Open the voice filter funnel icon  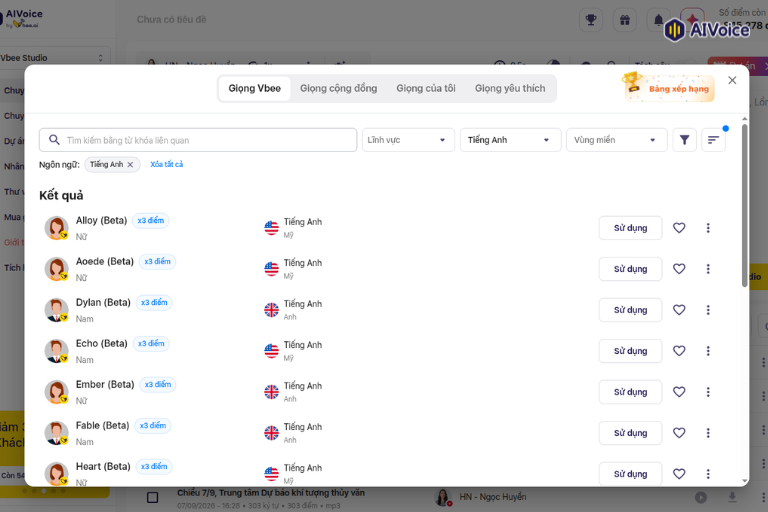pyautogui.click(x=684, y=140)
